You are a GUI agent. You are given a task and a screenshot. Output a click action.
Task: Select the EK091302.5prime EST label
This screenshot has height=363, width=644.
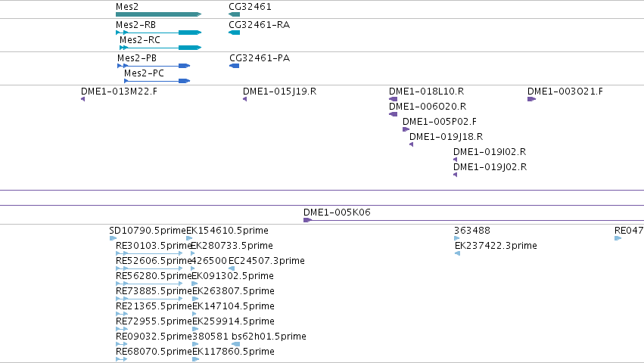[233, 276]
